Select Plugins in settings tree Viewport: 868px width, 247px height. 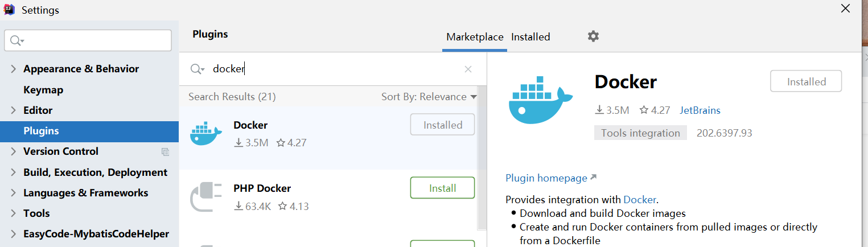coord(89,131)
